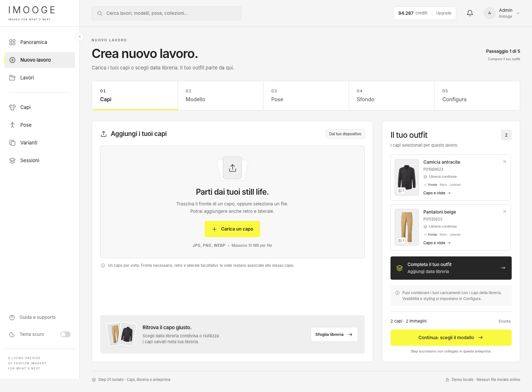Click the image count badge on Camicia antracite

[x=401, y=191]
